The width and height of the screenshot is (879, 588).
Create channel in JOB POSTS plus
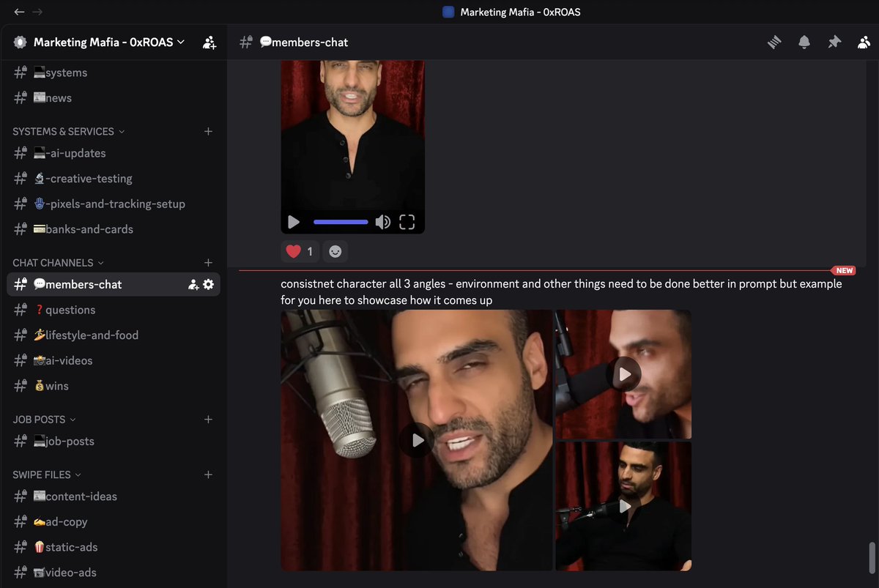coord(208,420)
